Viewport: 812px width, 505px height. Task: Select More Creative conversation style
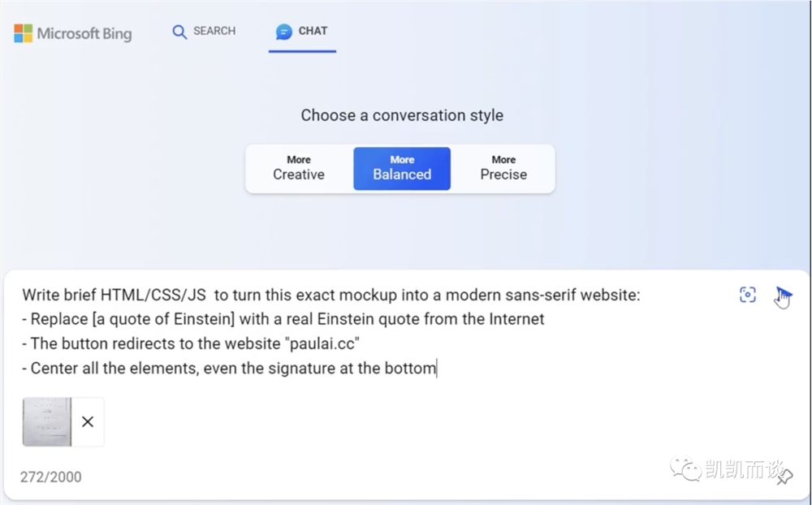[299, 168]
